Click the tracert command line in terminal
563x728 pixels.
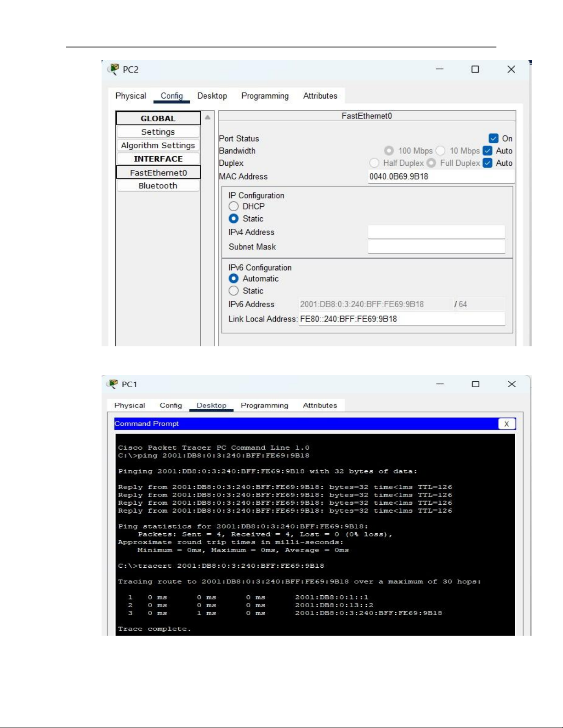click(221, 566)
